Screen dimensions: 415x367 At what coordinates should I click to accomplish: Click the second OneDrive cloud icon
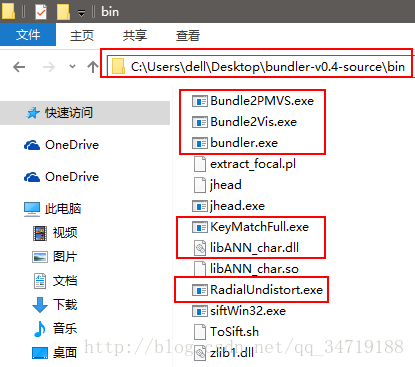[x=32, y=177]
